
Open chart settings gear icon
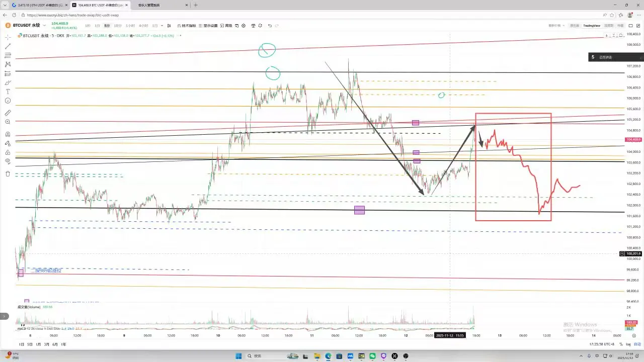tap(244, 26)
